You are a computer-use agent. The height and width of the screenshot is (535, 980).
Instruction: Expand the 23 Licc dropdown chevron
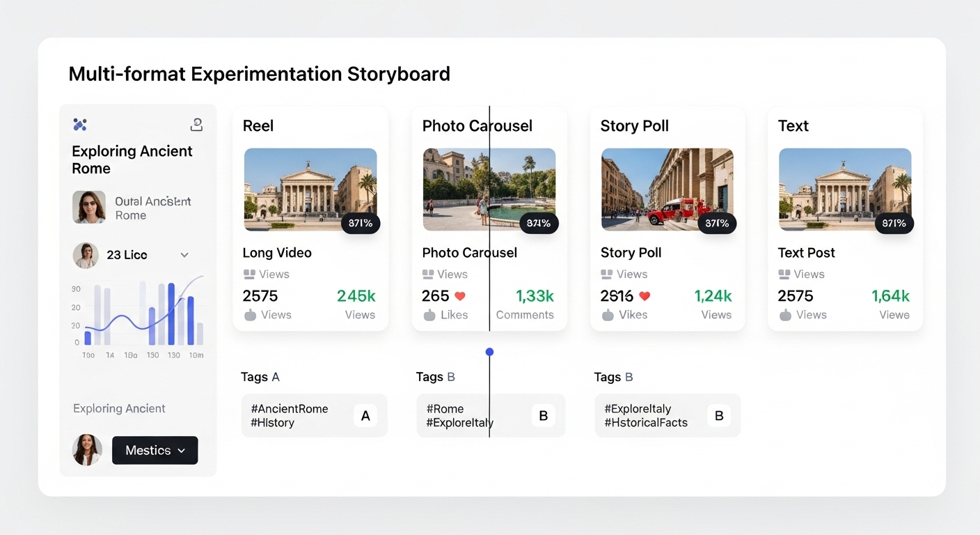tap(184, 255)
